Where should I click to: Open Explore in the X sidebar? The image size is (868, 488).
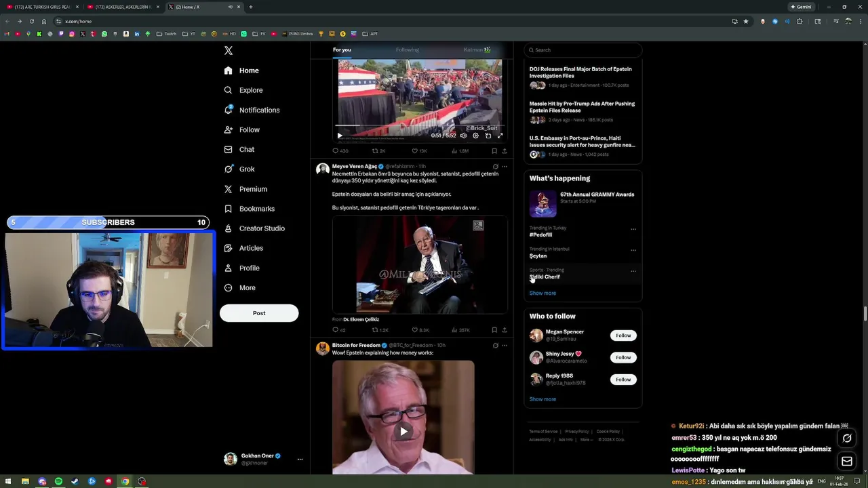(243, 90)
